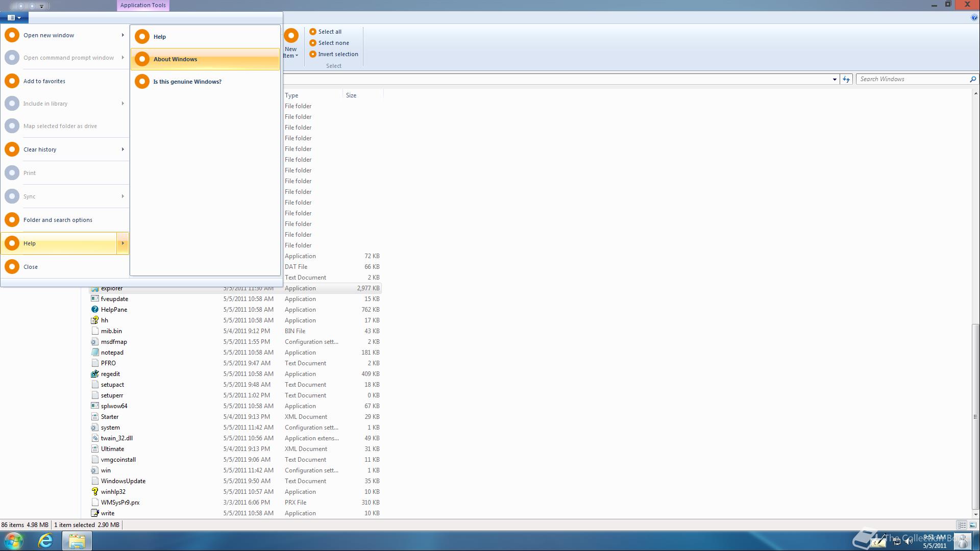Switch to large icons view via status bar icon
This screenshot has width=980, height=551.
[x=973, y=525]
